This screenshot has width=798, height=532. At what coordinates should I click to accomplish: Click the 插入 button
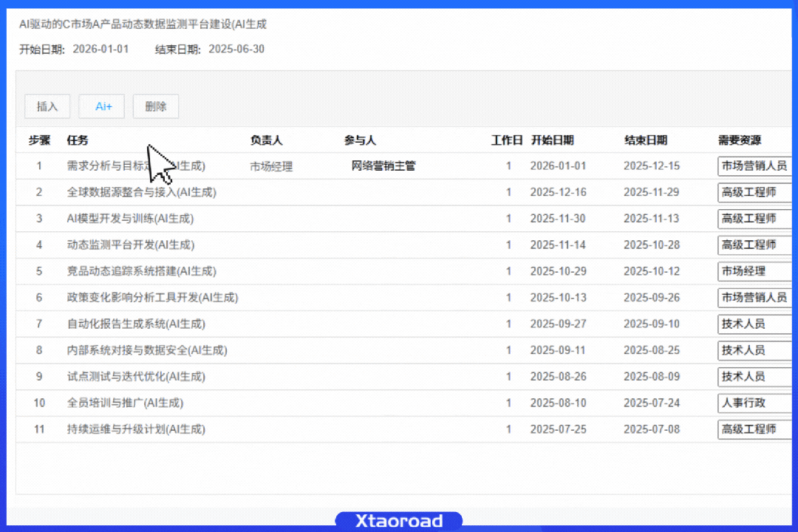click(47, 106)
